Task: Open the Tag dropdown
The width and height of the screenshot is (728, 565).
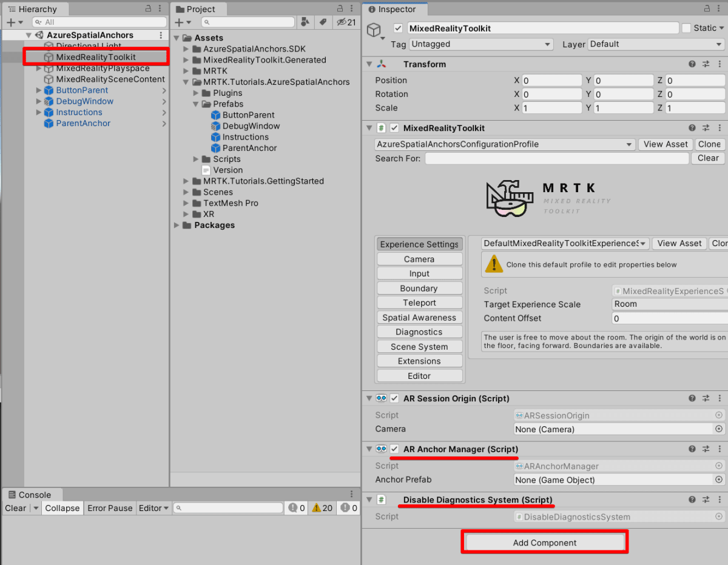Action: [x=481, y=44]
